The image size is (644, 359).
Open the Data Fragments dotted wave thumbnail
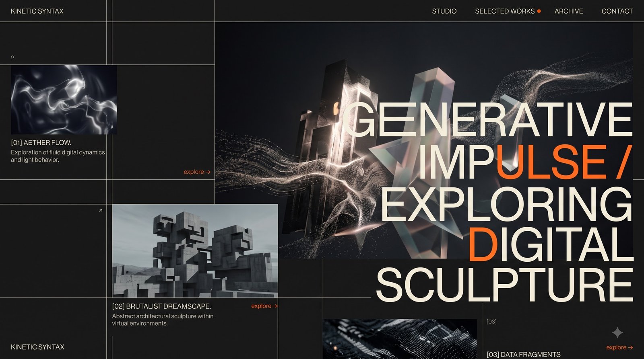(x=400, y=339)
